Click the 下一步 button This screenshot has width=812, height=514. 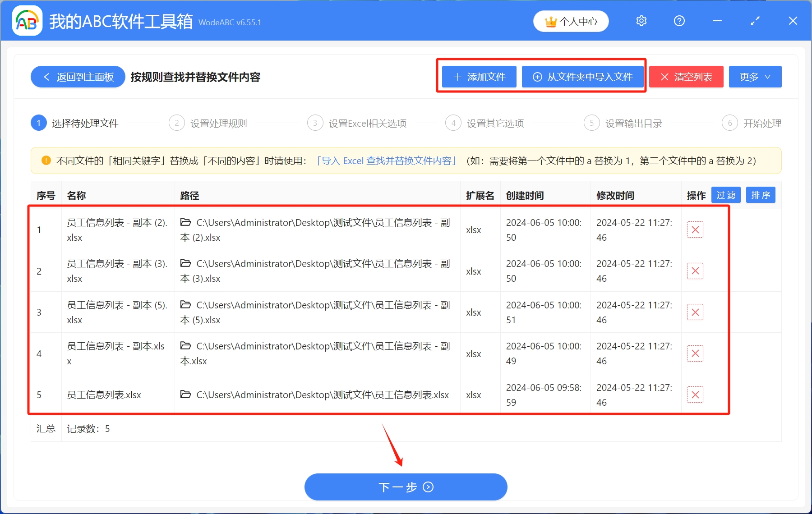(x=406, y=487)
